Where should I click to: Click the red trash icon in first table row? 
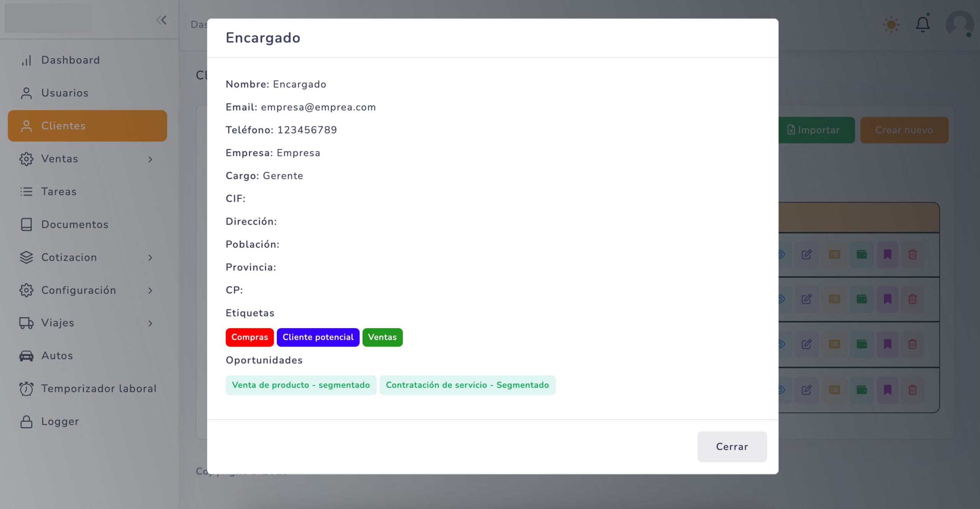coord(913,255)
